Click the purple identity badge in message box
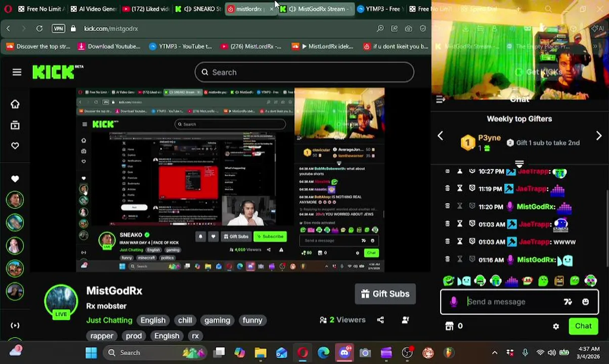This screenshot has width=609, height=364. 454,302
